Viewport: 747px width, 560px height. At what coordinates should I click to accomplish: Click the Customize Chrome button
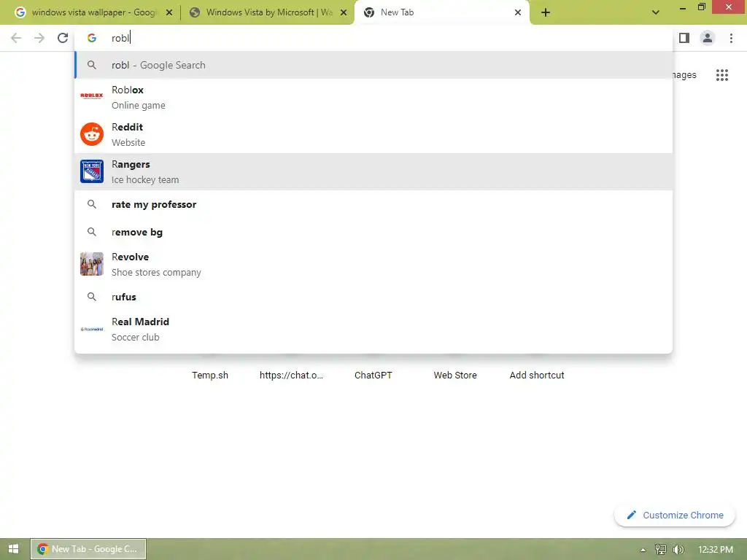(675, 515)
